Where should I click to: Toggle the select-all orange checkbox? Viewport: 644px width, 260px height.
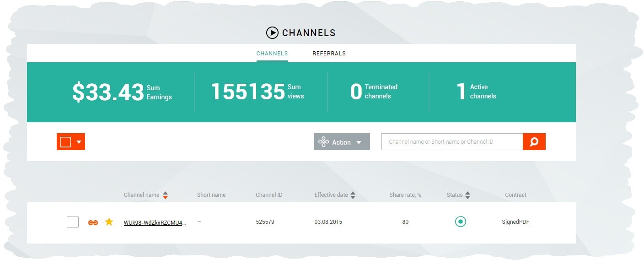pos(65,142)
